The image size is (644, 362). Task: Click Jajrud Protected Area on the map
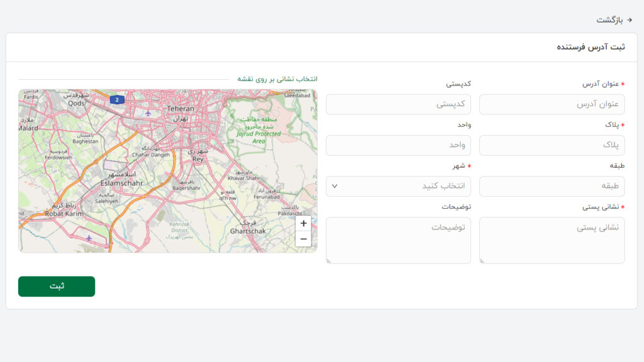(258, 134)
